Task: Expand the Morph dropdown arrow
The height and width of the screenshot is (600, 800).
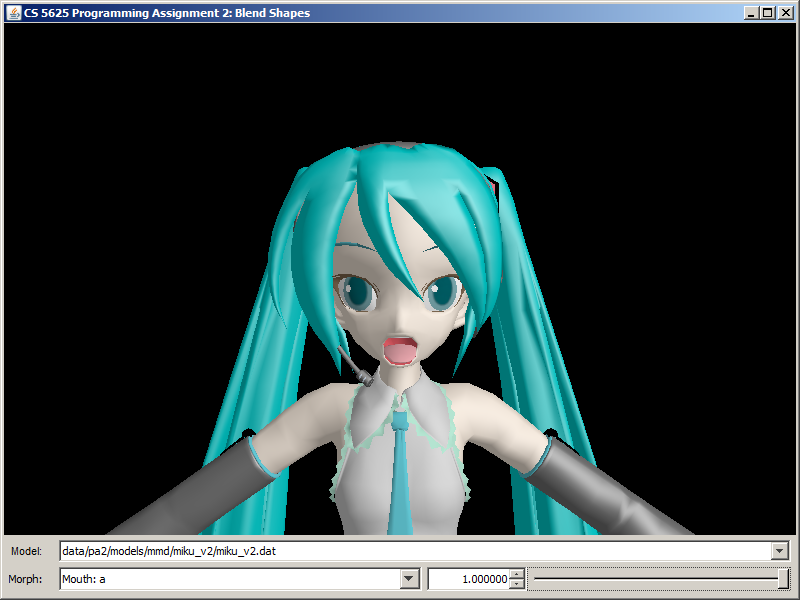Action: 408,579
